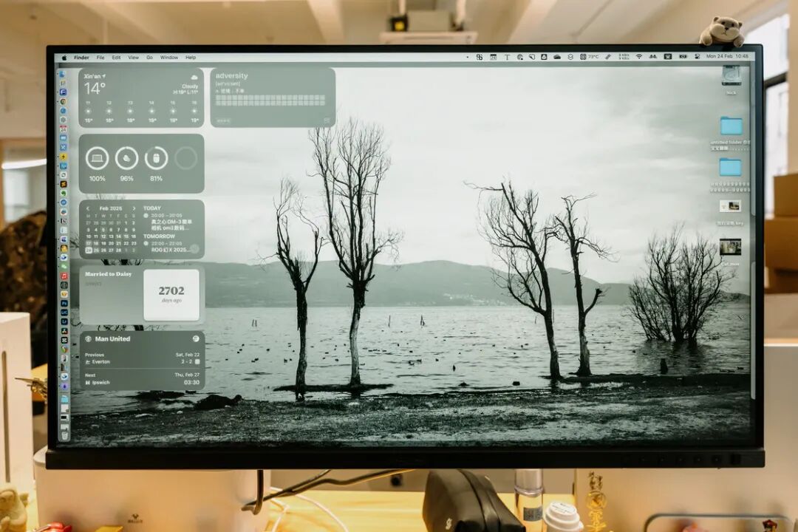Open the Finder menu
The image size is (798, 532).
click(x=81, y=58)
